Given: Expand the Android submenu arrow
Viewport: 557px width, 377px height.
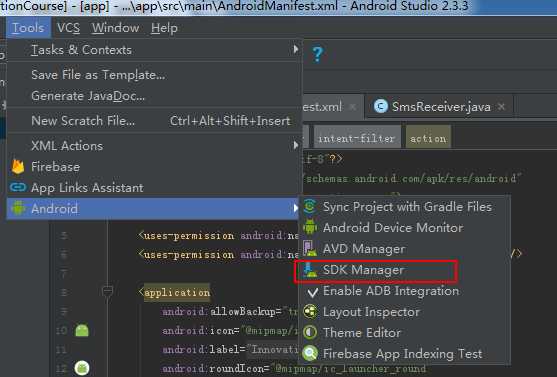Looking at the screenshot, I should [x=295, y=208].
